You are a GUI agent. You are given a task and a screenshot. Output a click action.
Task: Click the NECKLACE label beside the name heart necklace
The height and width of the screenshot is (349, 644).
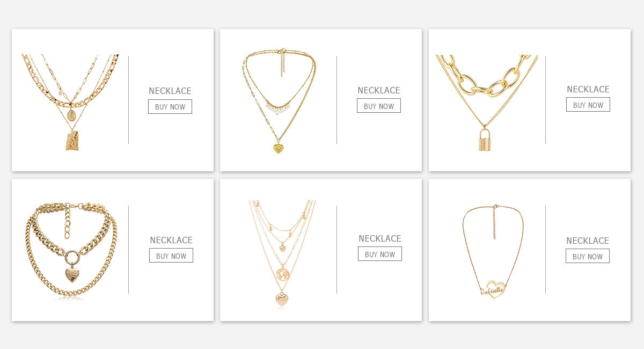point(588,241)
